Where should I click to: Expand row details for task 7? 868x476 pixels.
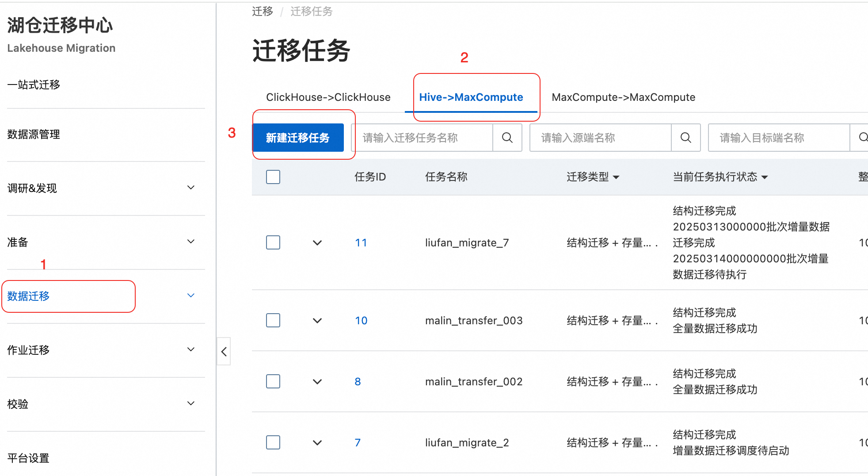pos(317,443)
